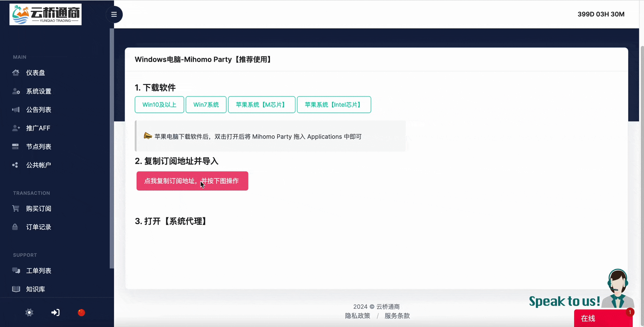
Task: Open the 仪表盘 dashboard home icon
Action: pos(16,73)
